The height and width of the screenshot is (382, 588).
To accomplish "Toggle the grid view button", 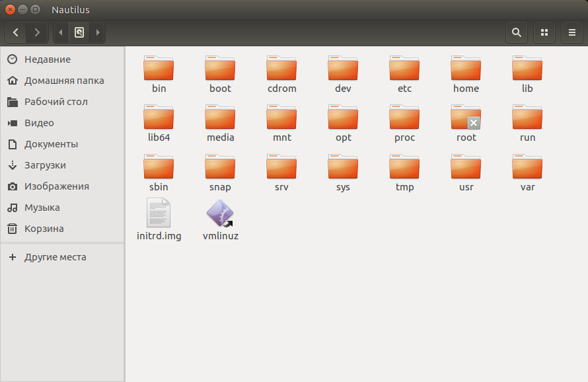I will pos(544,32).
